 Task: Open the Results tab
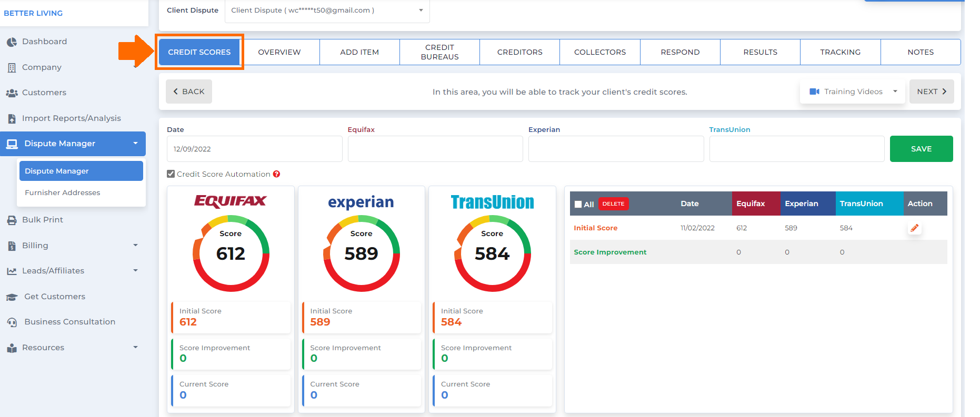pos(761,52)
